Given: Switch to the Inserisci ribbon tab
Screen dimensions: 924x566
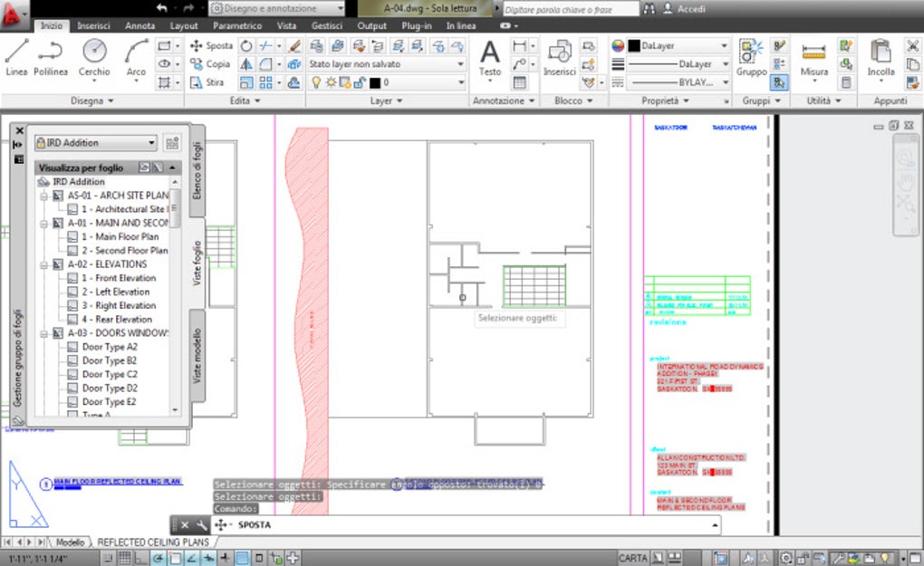Looking at the screenshot, I should [x=94, y=26].
